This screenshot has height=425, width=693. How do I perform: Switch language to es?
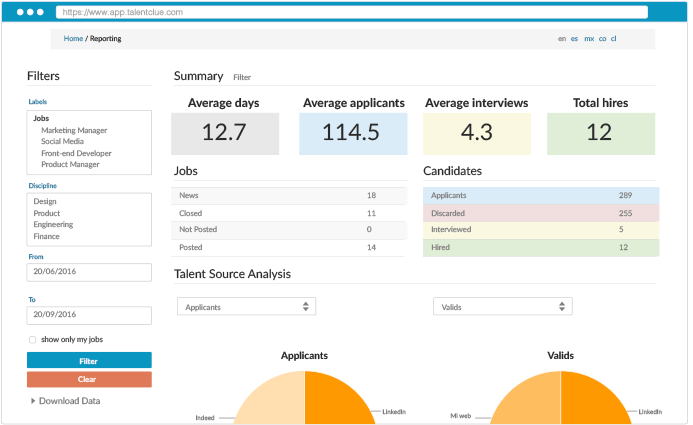tap(574, 39)
